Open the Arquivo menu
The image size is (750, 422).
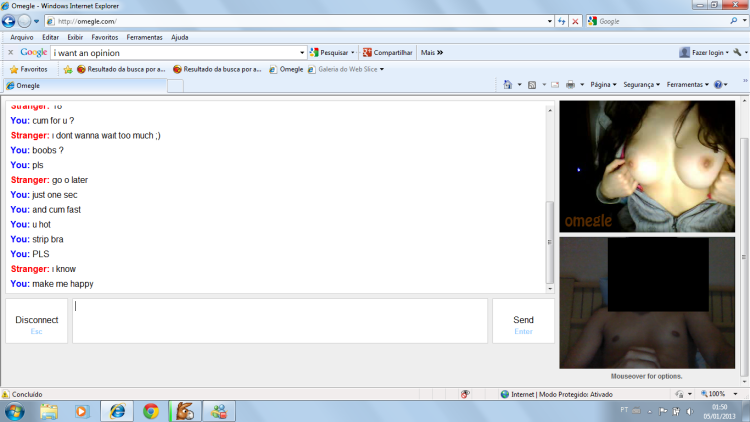[21, 37]
